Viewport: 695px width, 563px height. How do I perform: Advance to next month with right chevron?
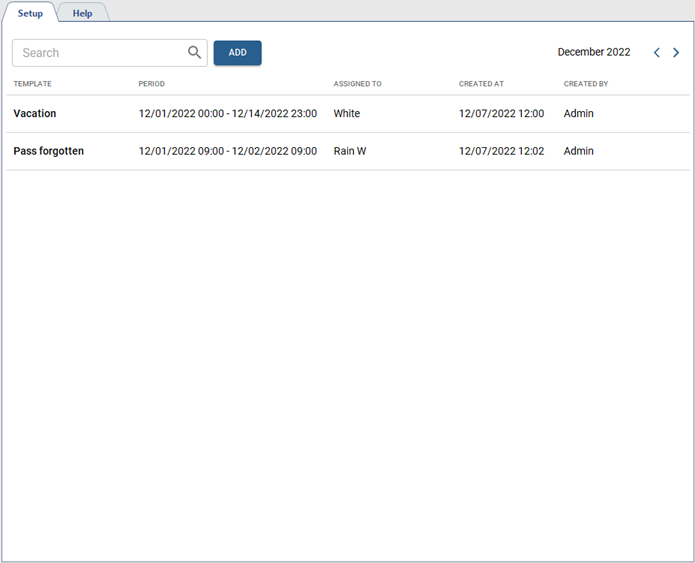click(676, 53)
